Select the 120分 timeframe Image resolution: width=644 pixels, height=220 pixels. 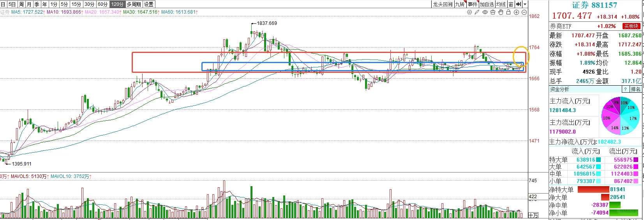pyautogui.click(x=117, y=4)
